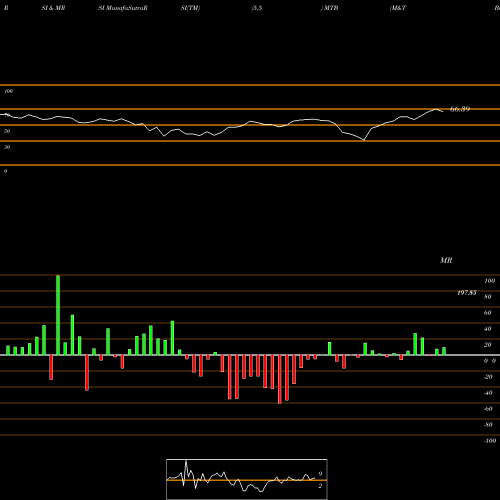Click the RSI line's lowest dip point

pyautogui.click(x=364, y=140)
